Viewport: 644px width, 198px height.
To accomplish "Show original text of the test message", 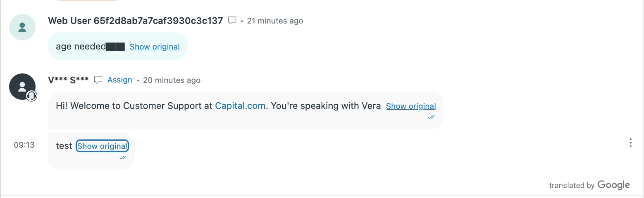I will pos(102,146).
